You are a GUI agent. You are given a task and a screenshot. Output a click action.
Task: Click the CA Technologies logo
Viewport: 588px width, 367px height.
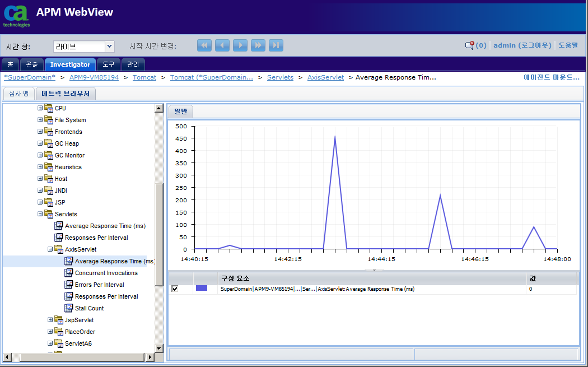pyautogui.click(x=16, y=16)
